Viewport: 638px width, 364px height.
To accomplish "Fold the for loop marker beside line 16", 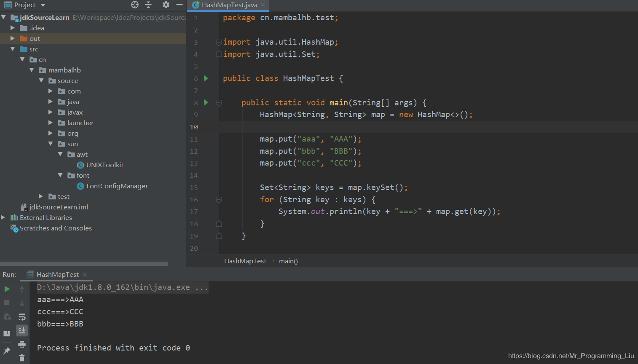I will 219,200.
